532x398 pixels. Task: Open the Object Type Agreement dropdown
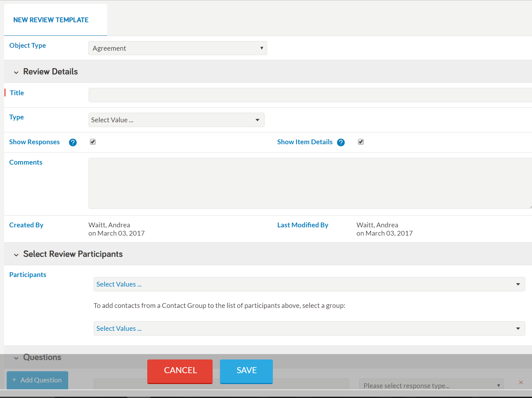point(178,48)
